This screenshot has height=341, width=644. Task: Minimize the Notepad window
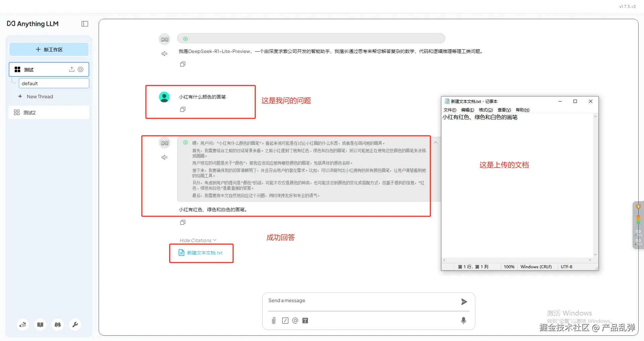pos(560,101)
